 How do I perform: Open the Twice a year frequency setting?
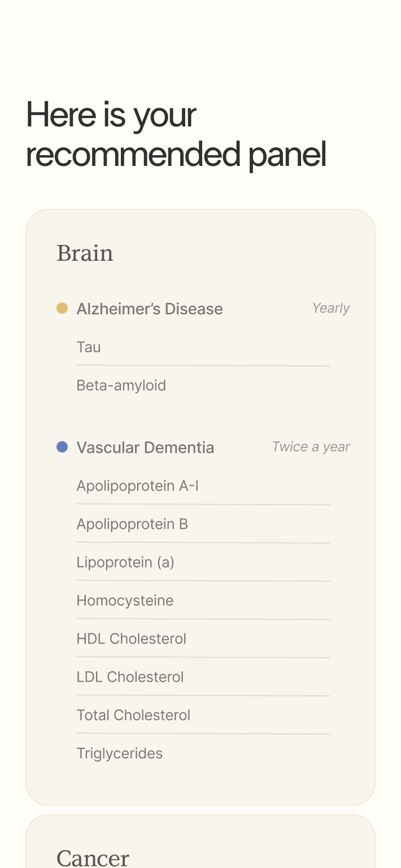point(311,446)
